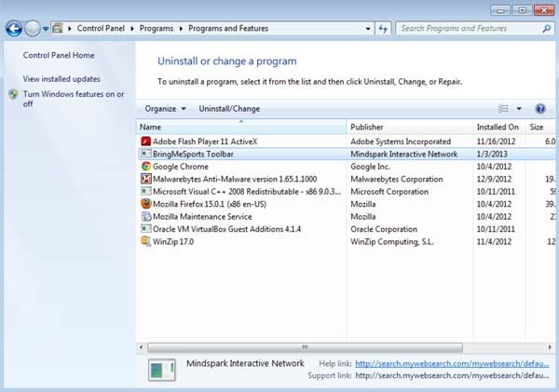
Task: Open the Organize menu
Action: click(165, 109)
